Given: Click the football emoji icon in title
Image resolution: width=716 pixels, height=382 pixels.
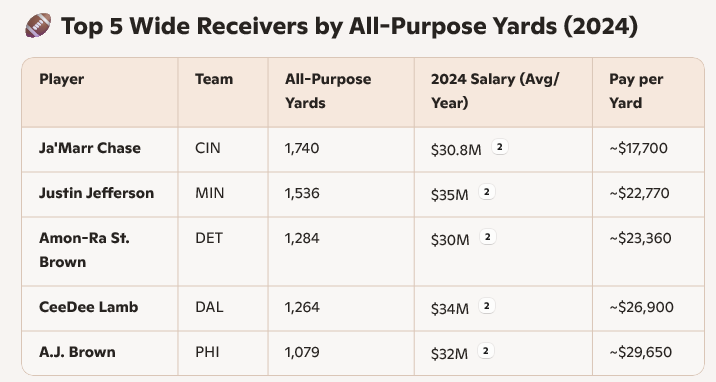Looking at the screenshot, I should pyautogui.click(x=38, y=25).
